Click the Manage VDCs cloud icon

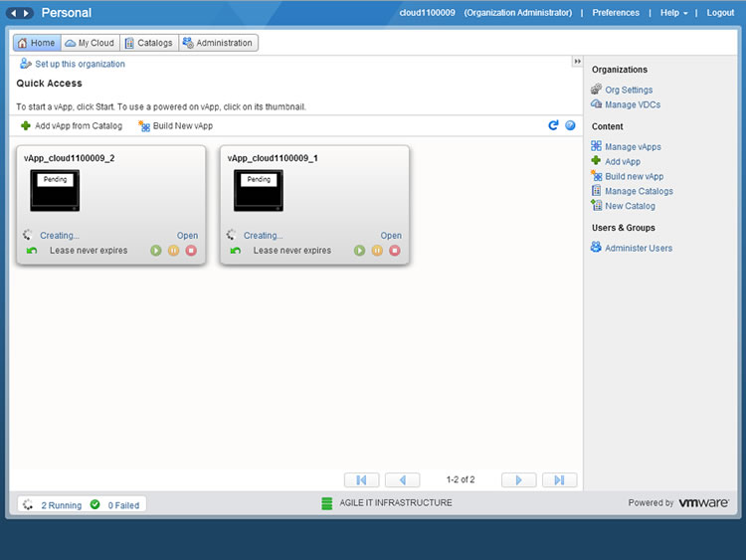pos(596,103)
